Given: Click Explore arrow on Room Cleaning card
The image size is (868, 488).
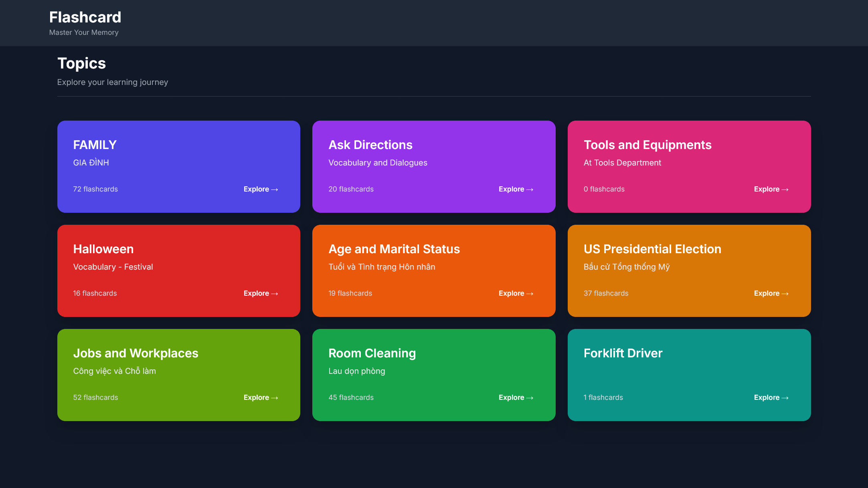Looking at the screenshot, I should pyautogui.click(x=516, y=397).
